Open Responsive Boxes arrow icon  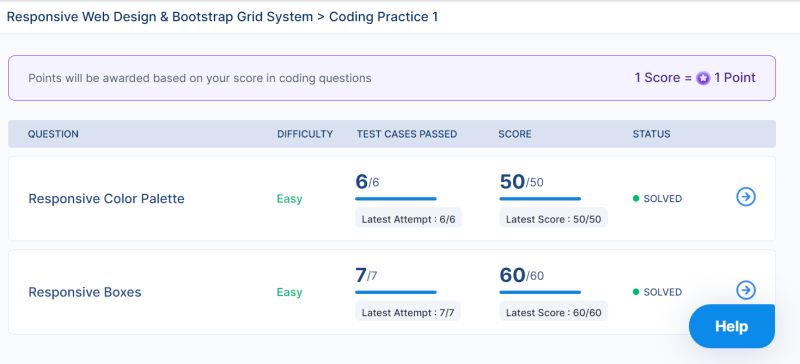[x=746, y=290]
